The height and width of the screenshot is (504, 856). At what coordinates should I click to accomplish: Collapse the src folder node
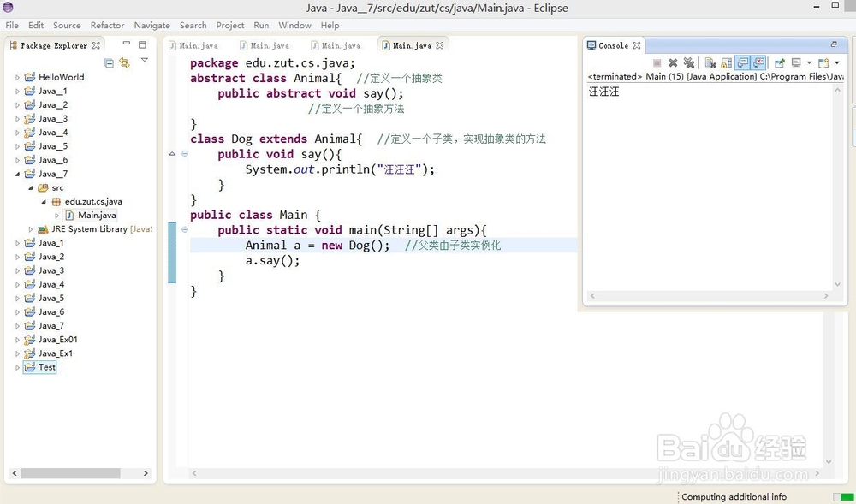click(x=31, y=187)
